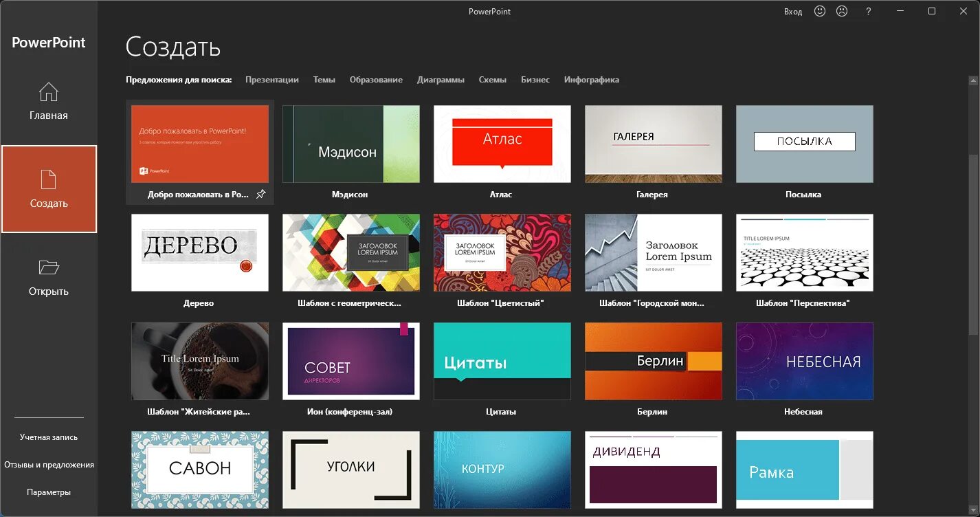This screenshot has height=517, width=980.
Task: Open Учетная запись settings
Action: 49,437
